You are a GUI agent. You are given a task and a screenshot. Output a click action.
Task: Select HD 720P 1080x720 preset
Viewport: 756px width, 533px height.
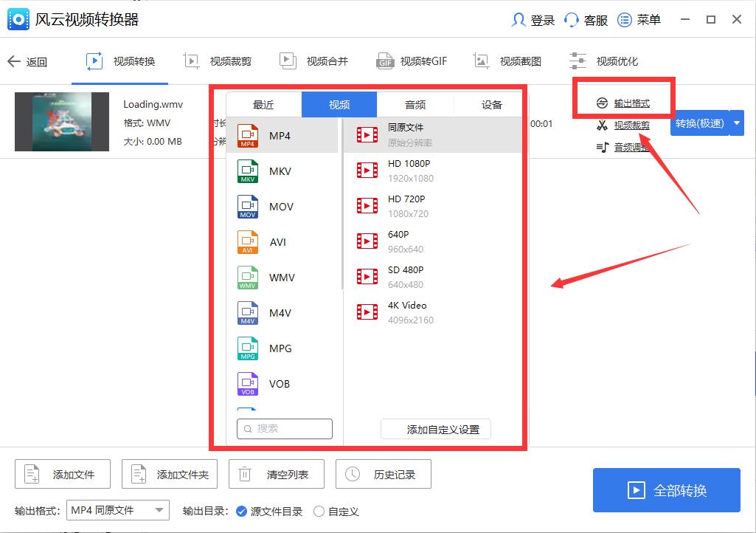(433, 206)
